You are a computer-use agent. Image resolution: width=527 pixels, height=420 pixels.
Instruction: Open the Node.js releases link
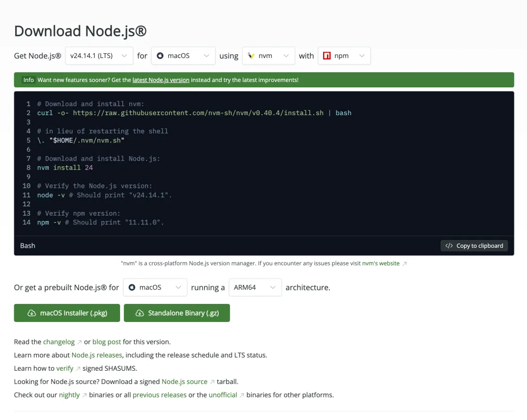[97, 355]
